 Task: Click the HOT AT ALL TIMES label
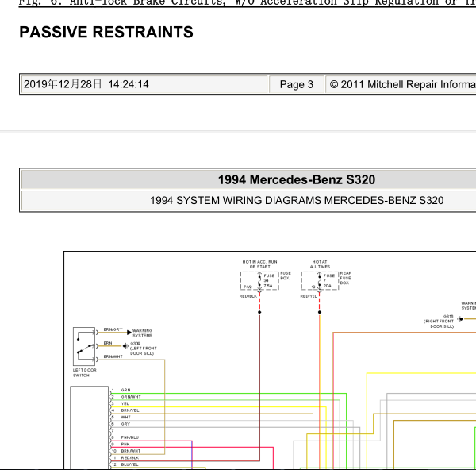(320, 264)
